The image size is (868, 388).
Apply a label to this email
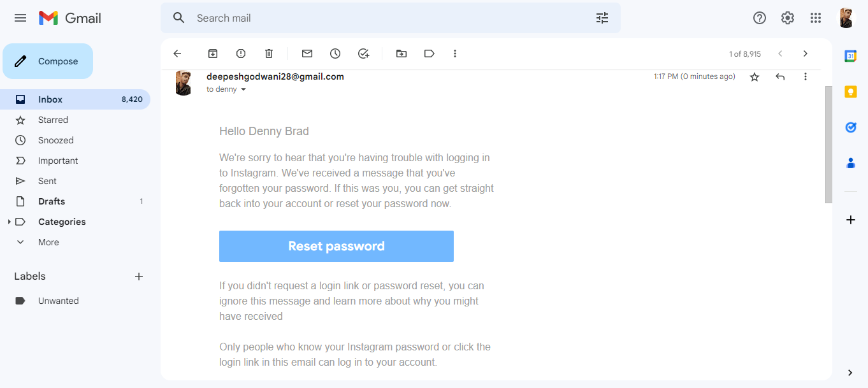[429, 54]
